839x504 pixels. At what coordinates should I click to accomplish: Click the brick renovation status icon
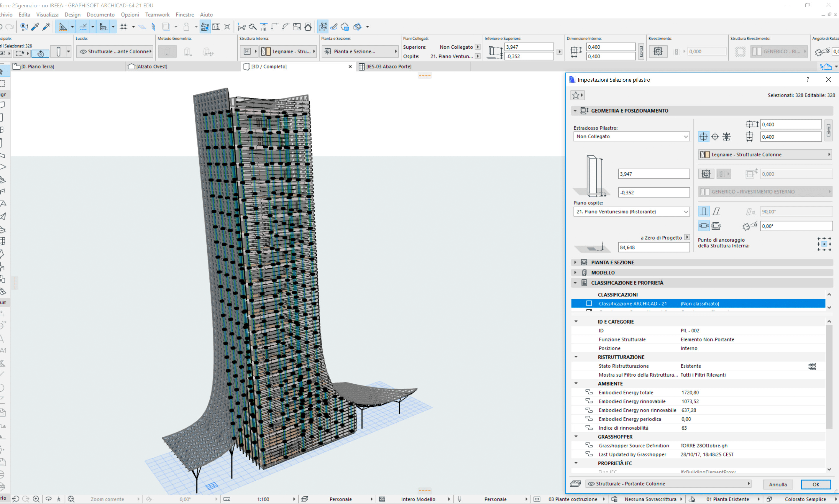[812, 366]
